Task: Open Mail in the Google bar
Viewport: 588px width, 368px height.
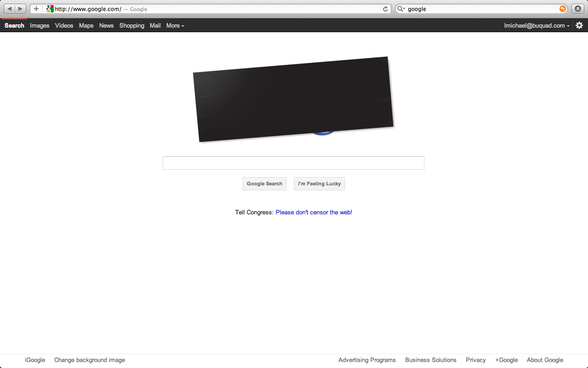Action: point(155,25)
